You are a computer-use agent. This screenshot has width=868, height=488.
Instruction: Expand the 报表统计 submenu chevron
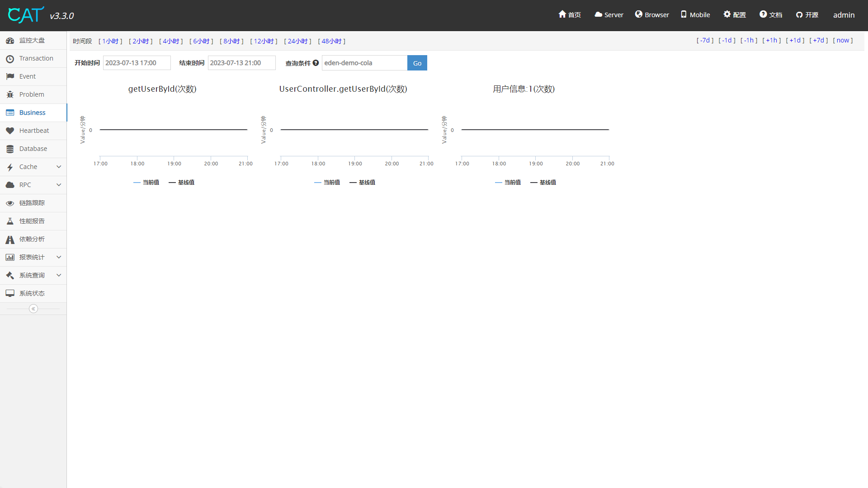point(59,257)
